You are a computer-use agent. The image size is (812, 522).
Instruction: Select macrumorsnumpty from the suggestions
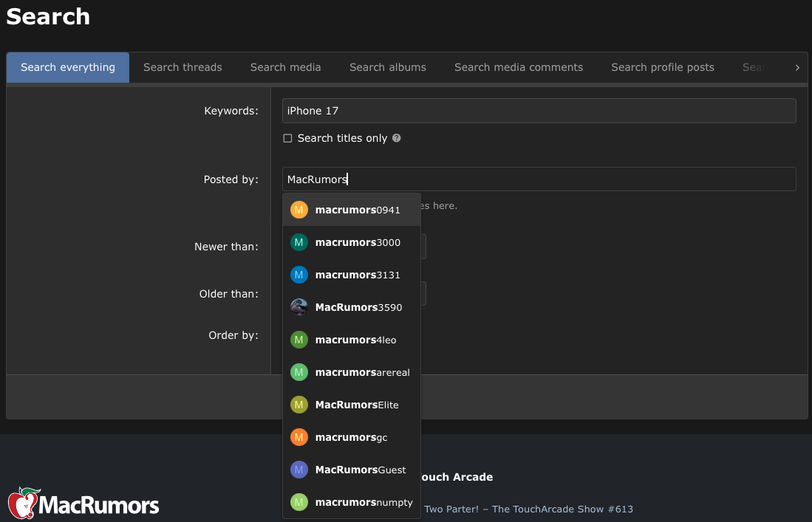352,502
